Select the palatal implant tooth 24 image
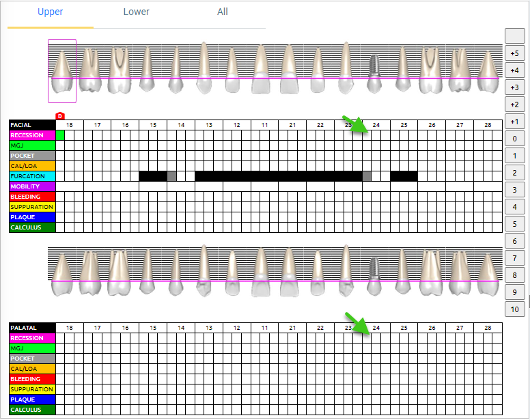This screenshot has height=420, width=530. coord(374,277)
